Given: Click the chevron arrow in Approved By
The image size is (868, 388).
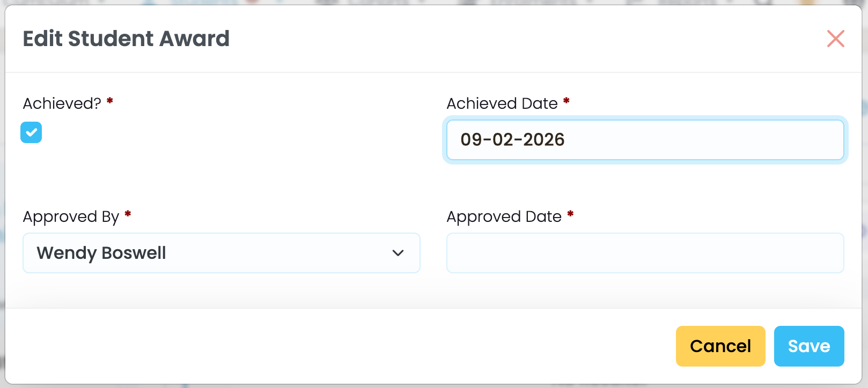Looking at the screenshot, I should (x=398, y=253).
